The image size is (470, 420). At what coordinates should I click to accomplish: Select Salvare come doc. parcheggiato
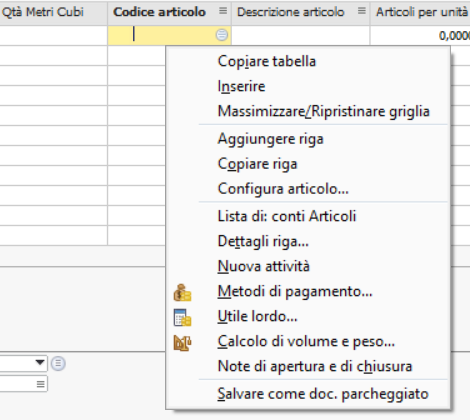click(323, 394)
